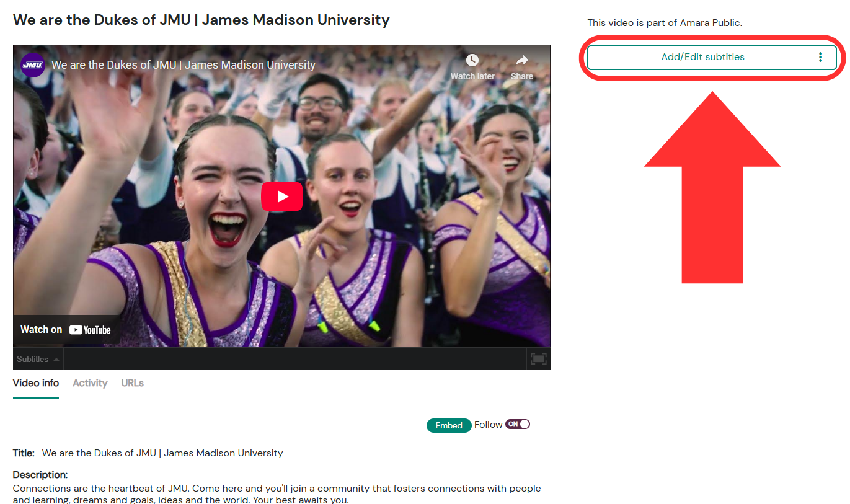Open video with Watch on YouTube
The height and width of the screenshot is (504, 850).
66,330
